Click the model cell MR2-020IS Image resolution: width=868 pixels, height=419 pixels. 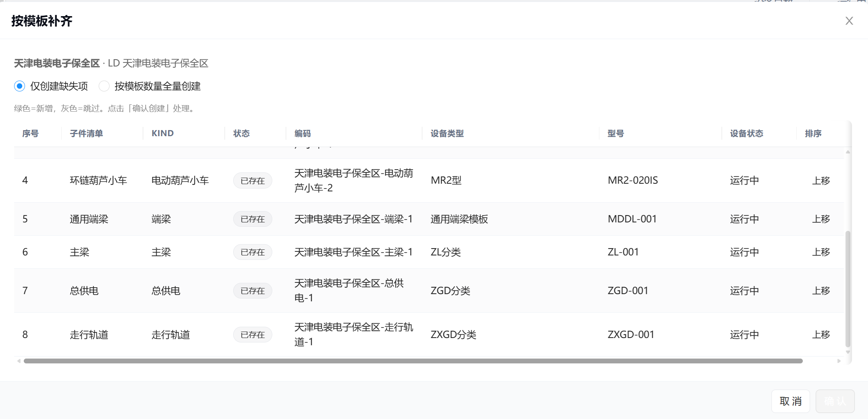point(632,180)
